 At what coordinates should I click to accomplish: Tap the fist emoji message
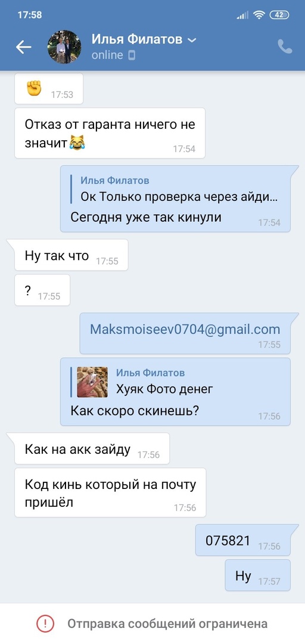pyautogui.click(x=49, y=88)
